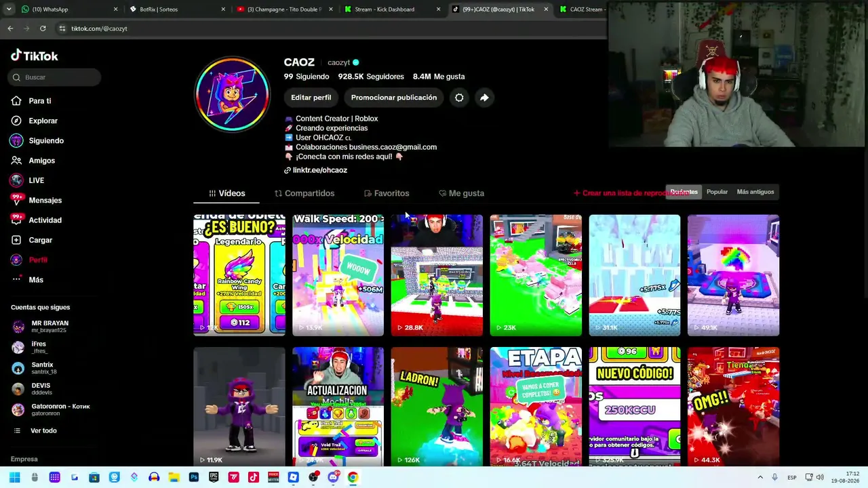Click the Editar perfil button
This screenshot has width=868, height=488.
coord(311,98)
